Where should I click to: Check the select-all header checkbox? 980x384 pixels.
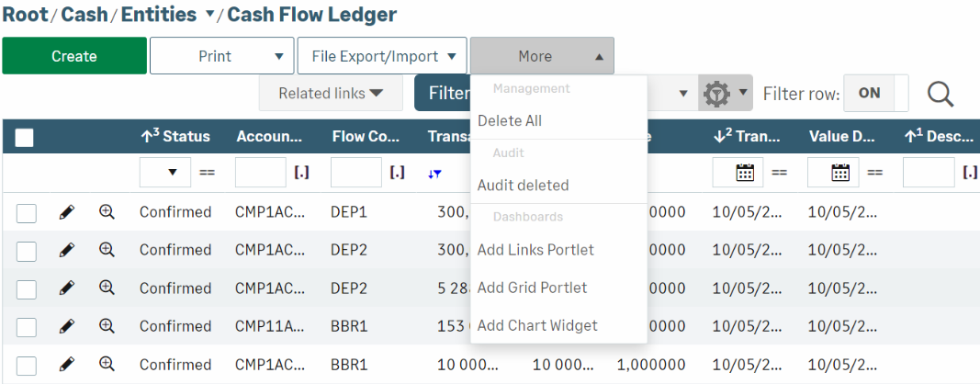[x=24, y=137]
